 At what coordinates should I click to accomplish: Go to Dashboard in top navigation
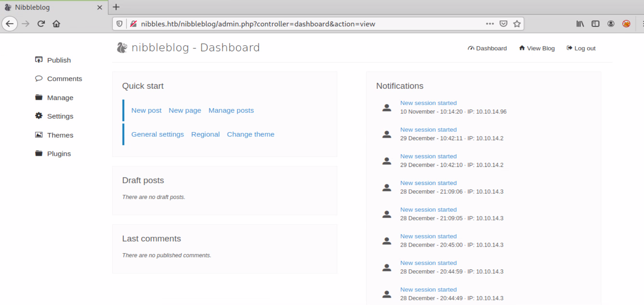point(487,48)
